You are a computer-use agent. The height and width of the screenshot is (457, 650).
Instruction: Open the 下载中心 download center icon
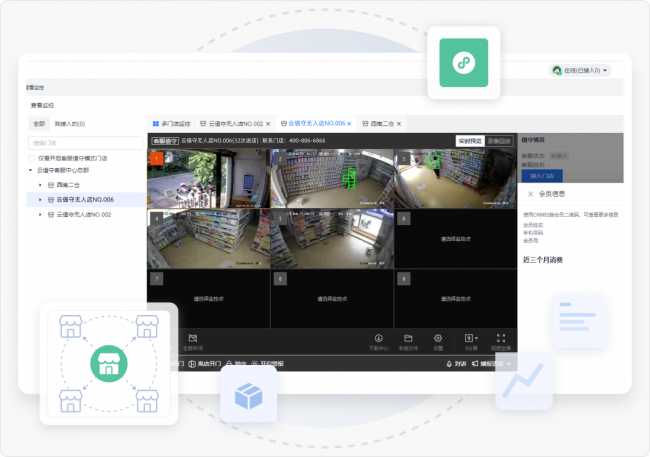click(378, 339)
